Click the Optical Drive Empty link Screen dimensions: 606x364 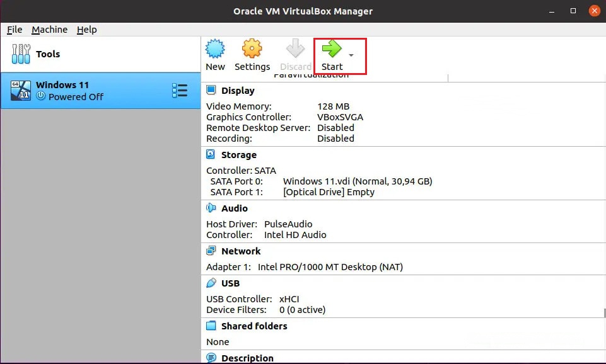click(329, 192)
